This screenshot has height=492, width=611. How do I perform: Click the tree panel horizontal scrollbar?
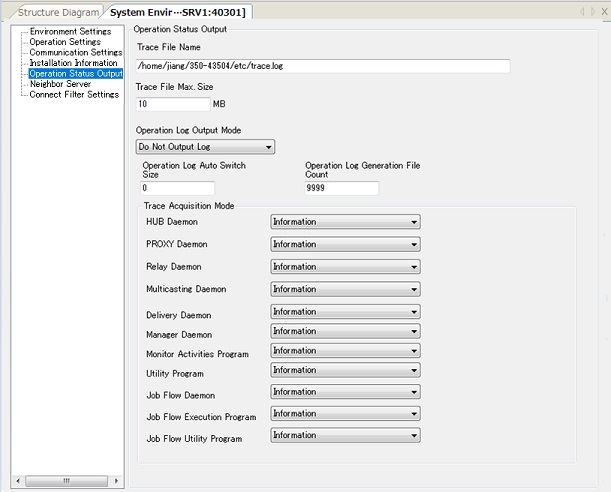tap(68, 481)
